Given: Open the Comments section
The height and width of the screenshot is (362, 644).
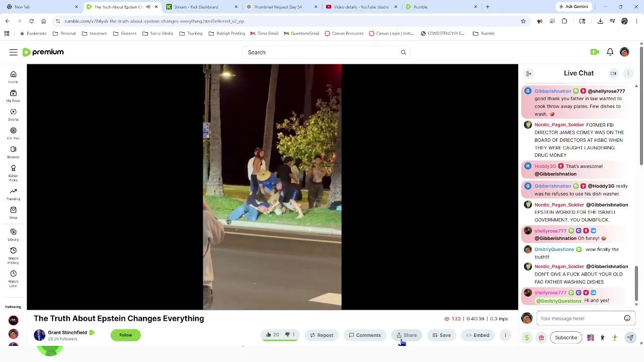Looking at the screenshot, I should (365, 335).
